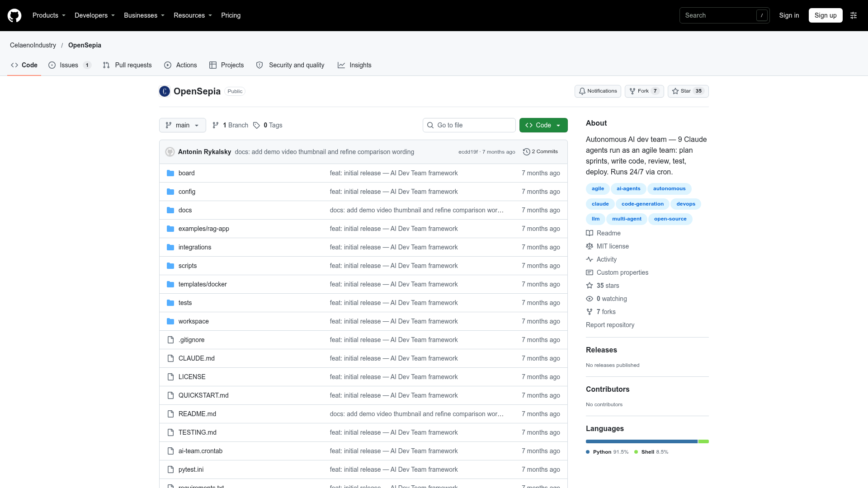Viewport: 868px width, 488px height.
Task: Click the pulse icon next to Activity
Action: tap(590, 259)
